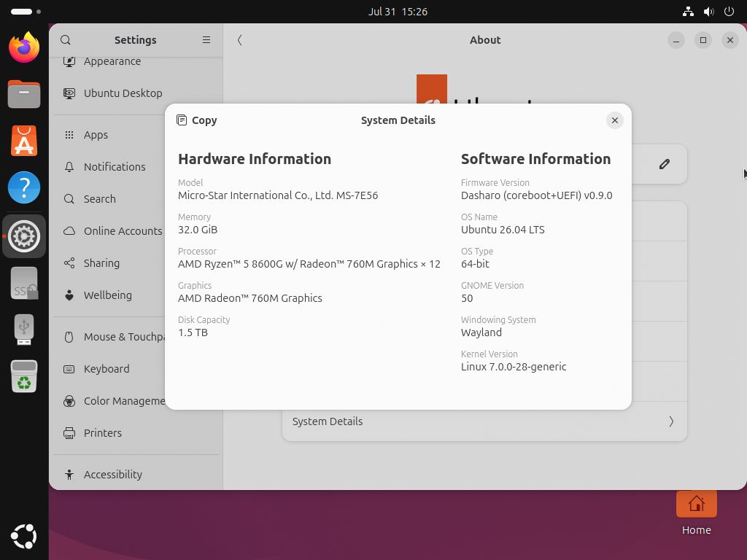Image resolution: width=747 pixels, height=560 pixels.
Task: Click the Processor AMD Ryzen 5 8600G text
Action: point(309,264)
